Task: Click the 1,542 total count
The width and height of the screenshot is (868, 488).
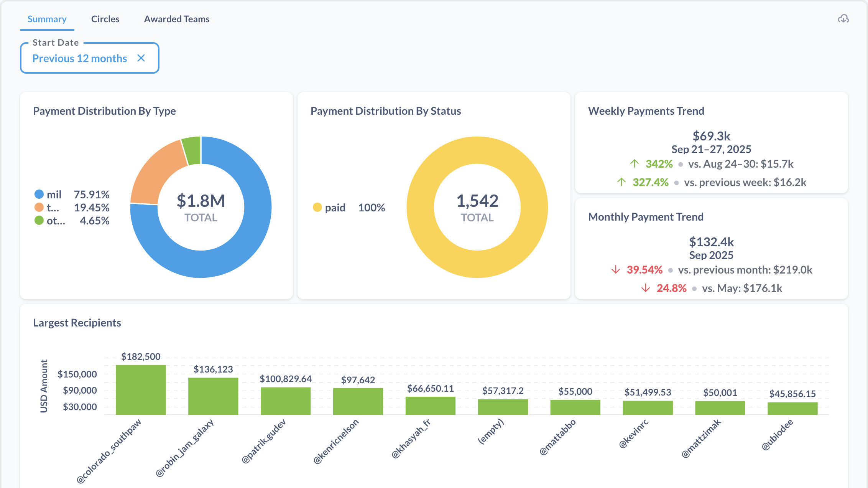Action: [x=477, y=201]
